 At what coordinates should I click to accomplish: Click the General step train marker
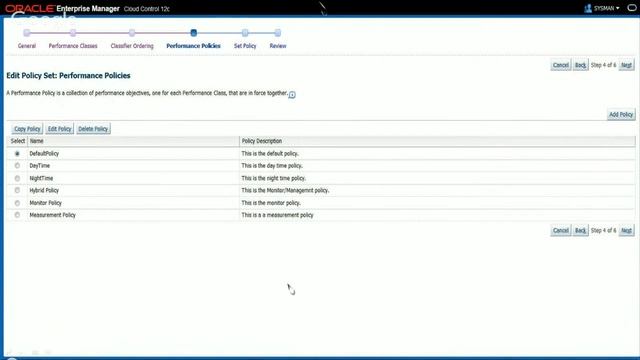(27, 33)
